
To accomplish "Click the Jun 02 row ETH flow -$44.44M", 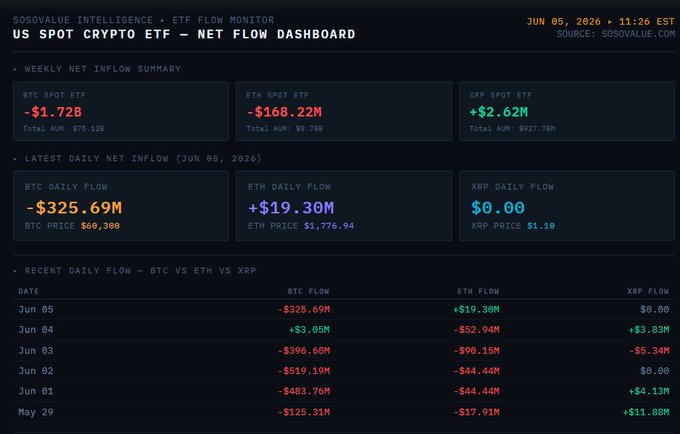I will (476, 371).
